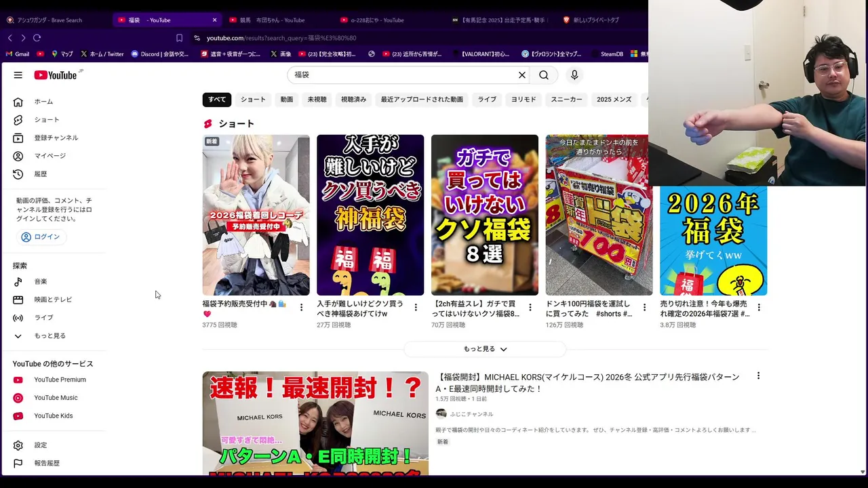Open options for ドンキ100円福袋 short

(x=645, y=308)
